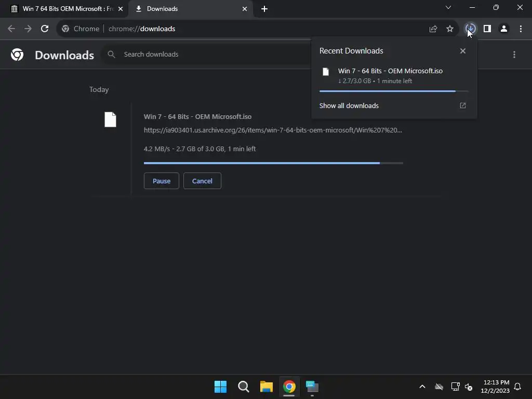Switch to the Win 7 64 Bits OEM tab
The image size is (532, 399).
tap(64, 9)
